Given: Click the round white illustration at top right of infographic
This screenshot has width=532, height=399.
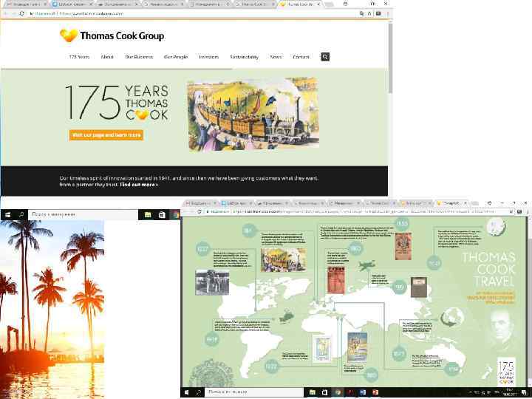Looking at the screenshot, I should [497, 227].
